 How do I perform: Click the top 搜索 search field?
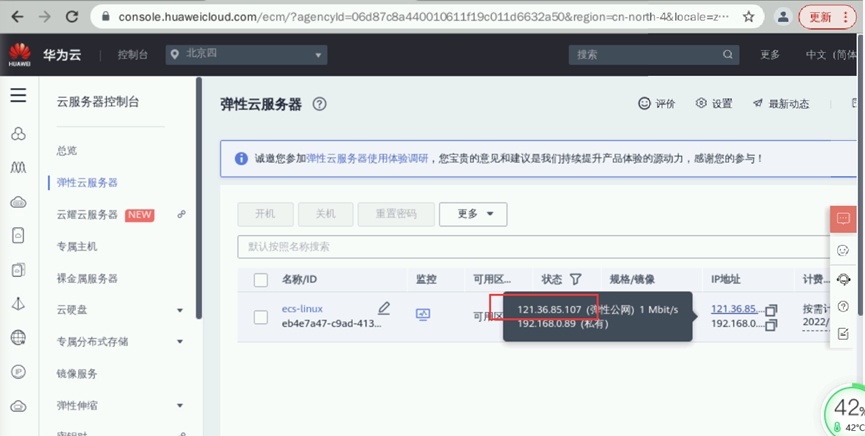click(x=654, y=55)
